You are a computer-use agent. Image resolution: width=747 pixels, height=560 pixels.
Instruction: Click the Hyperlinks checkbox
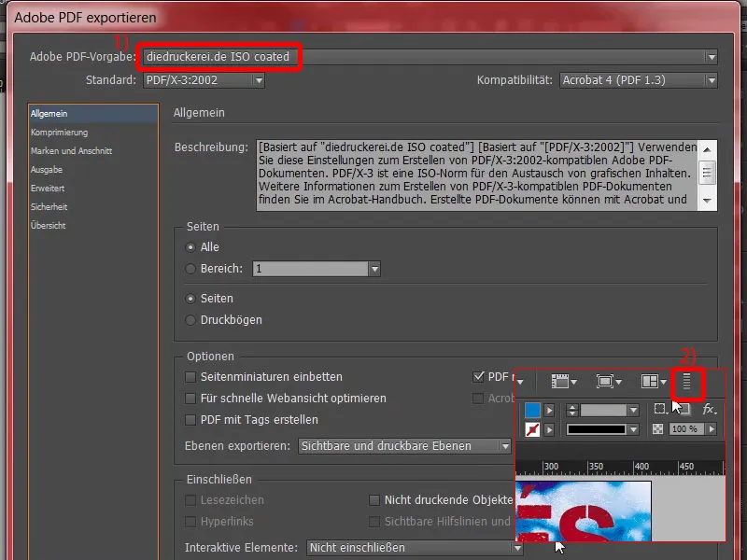coord(190,522)
